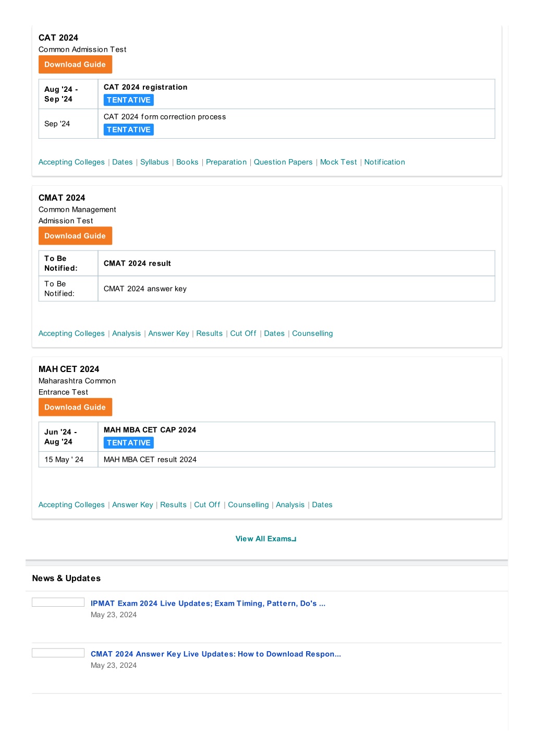Viewport: 534px width, 756px height.
Task: Open CMAT Answer Key link
Action: click(x=168, y=333)
